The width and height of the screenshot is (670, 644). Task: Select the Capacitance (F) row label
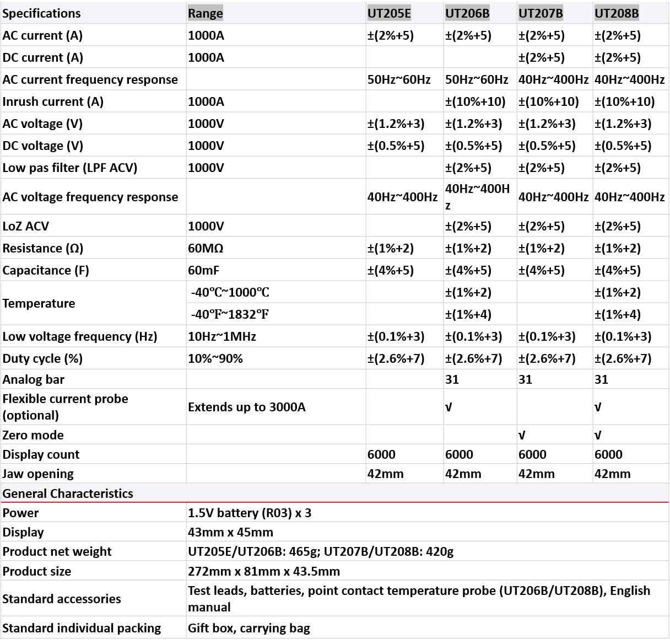(x=46, y=270)
